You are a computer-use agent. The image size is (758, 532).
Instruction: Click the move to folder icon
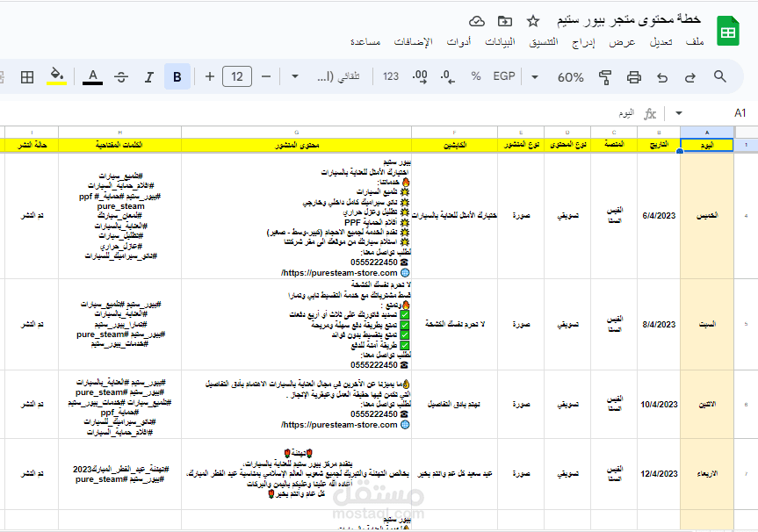505,21
